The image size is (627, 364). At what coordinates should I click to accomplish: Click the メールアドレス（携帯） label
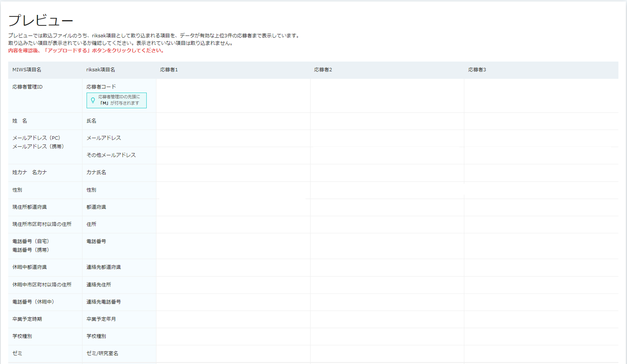click(x=38, y=147)
